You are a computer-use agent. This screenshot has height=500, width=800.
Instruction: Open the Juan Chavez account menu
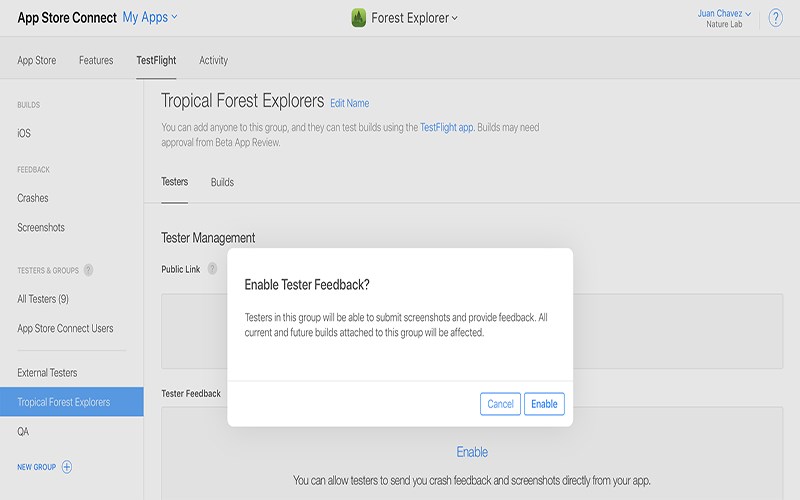click(724, 13)
